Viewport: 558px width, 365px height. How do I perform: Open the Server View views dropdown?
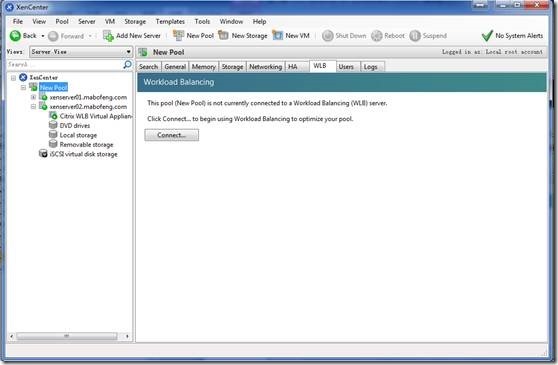coord(81,52)
